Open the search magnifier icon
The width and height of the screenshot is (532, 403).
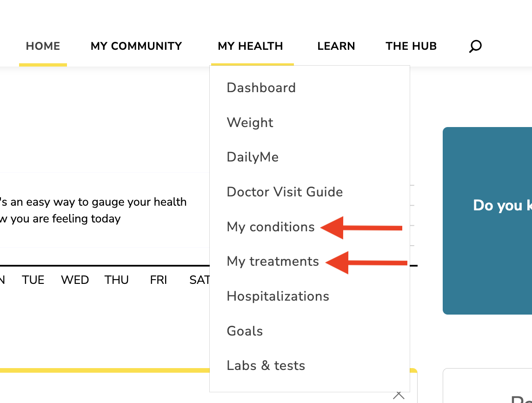coord(475,46)
